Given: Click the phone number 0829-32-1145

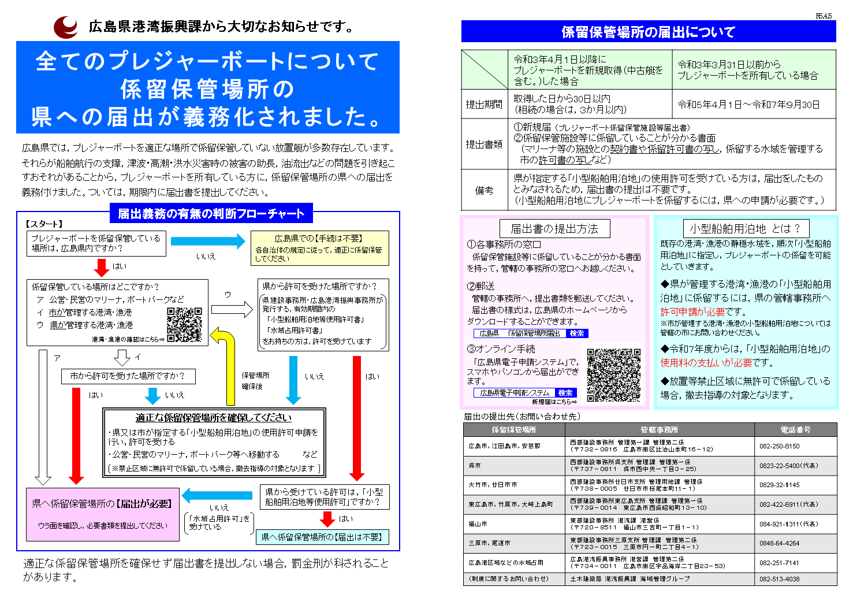Looking at the screenshot, I should click(x=780, y=485).
